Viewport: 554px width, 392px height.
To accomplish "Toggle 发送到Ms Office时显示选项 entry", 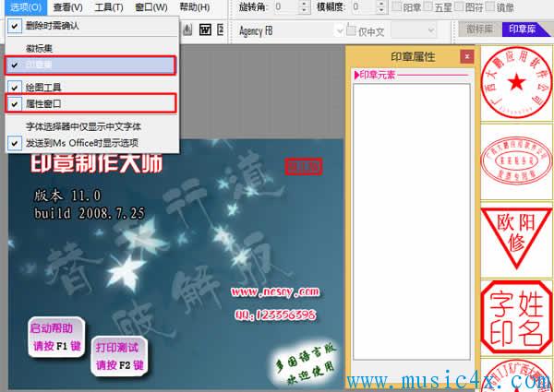I will (92, 143).
